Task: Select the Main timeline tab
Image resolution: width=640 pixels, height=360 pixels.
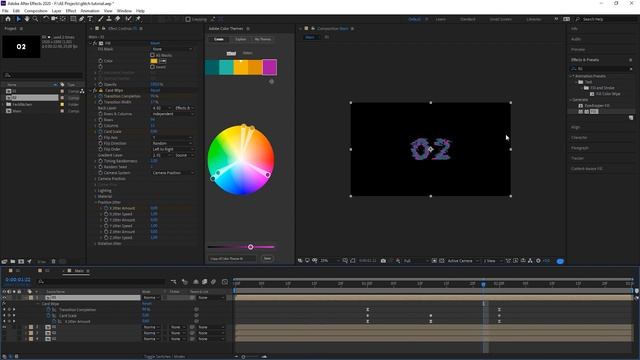Action: (x=79, y=271)
